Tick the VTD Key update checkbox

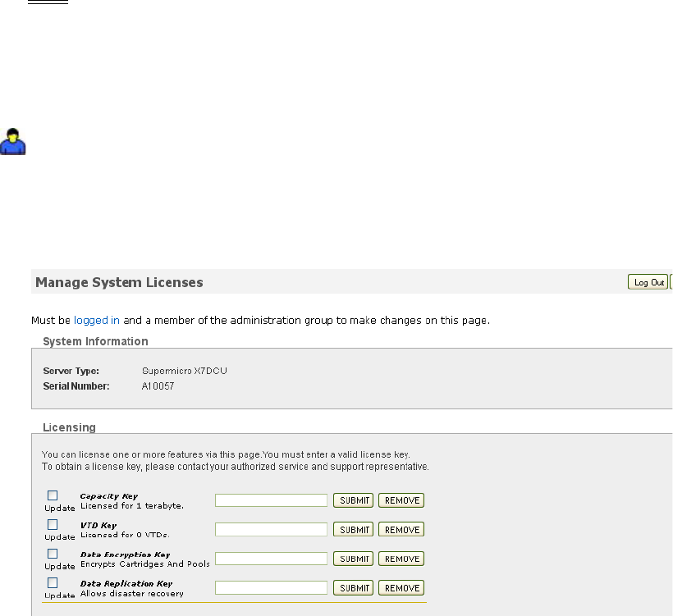(53, 524)
